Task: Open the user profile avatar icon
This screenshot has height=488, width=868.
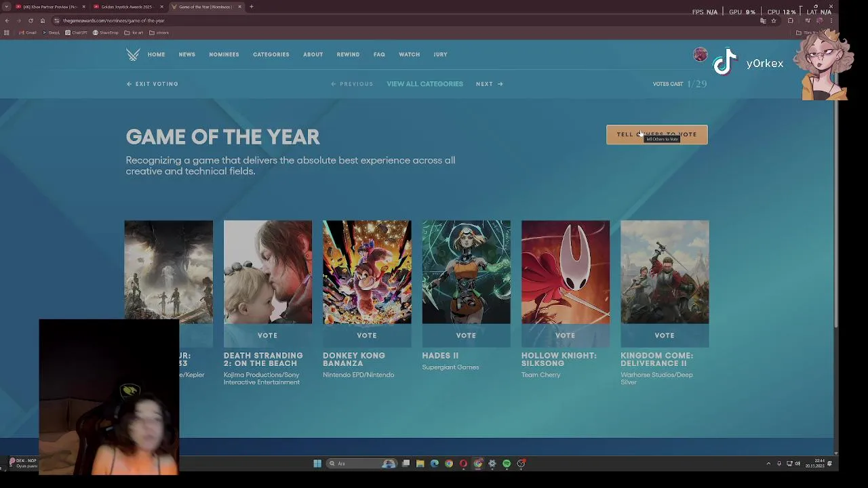Action: click(x=701, y=55)
